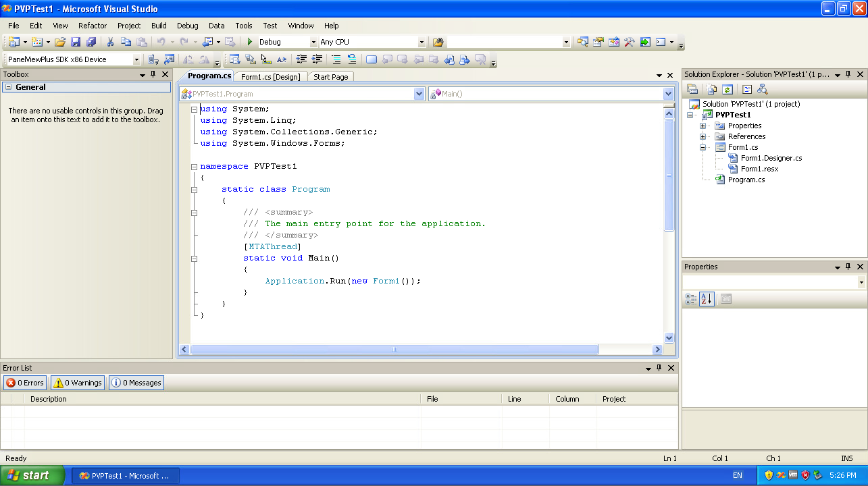Open the Build menu
The image size is (868, 486).
[x=159, y=26]
